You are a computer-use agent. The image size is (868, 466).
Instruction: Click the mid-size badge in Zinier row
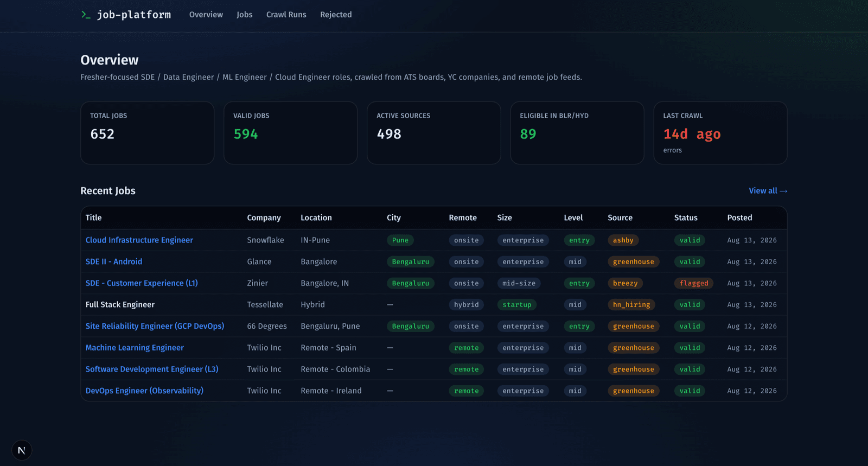[x=519, y=283]
